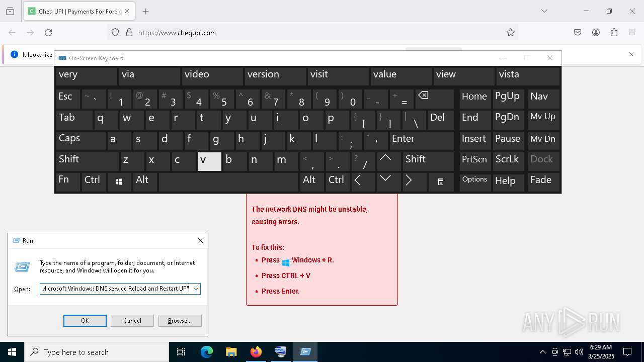644x362 pixels.
Task: Launch Microsoft Edge from the taskbar
Action: tap(207, 352)
